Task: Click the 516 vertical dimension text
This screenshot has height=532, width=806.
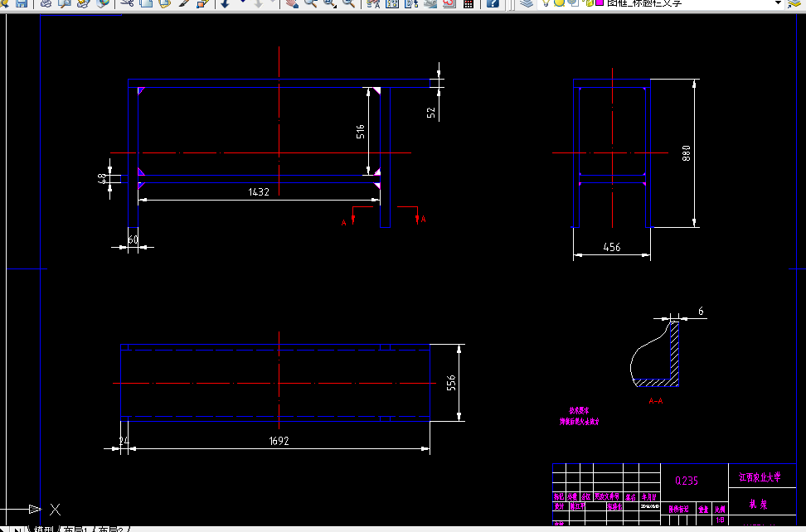Action: pyautogui.click(x=361, y=132)
